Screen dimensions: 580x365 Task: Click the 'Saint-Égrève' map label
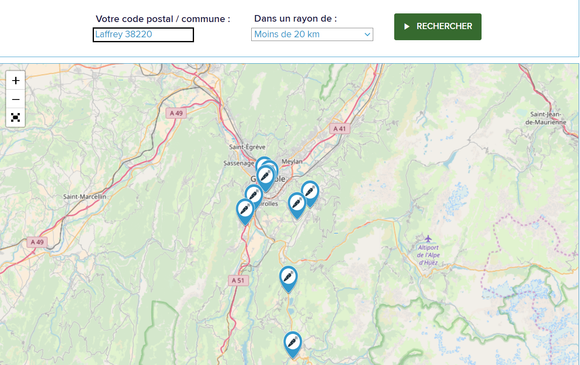pos(247,147)
